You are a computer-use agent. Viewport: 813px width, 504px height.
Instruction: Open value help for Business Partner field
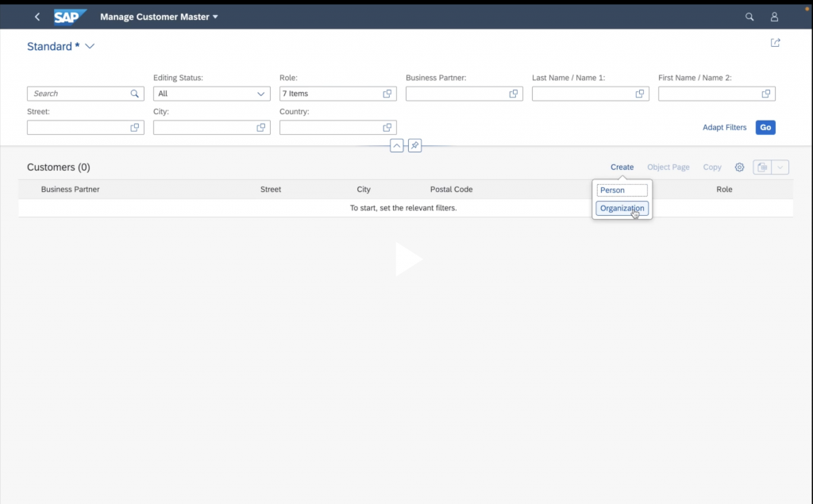tap(514, 94)
